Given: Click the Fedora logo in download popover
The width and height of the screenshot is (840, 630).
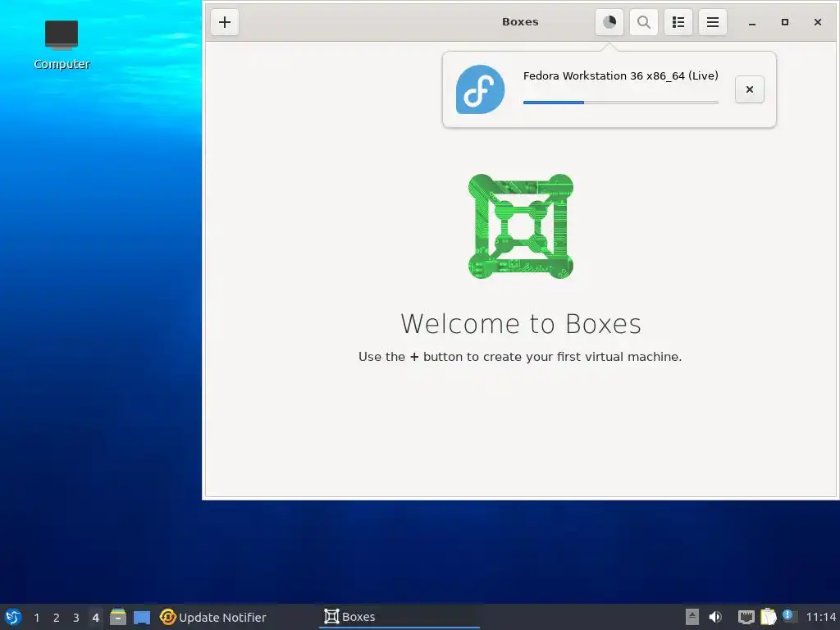Looking at the screenshot, I should tap(480, 89).
